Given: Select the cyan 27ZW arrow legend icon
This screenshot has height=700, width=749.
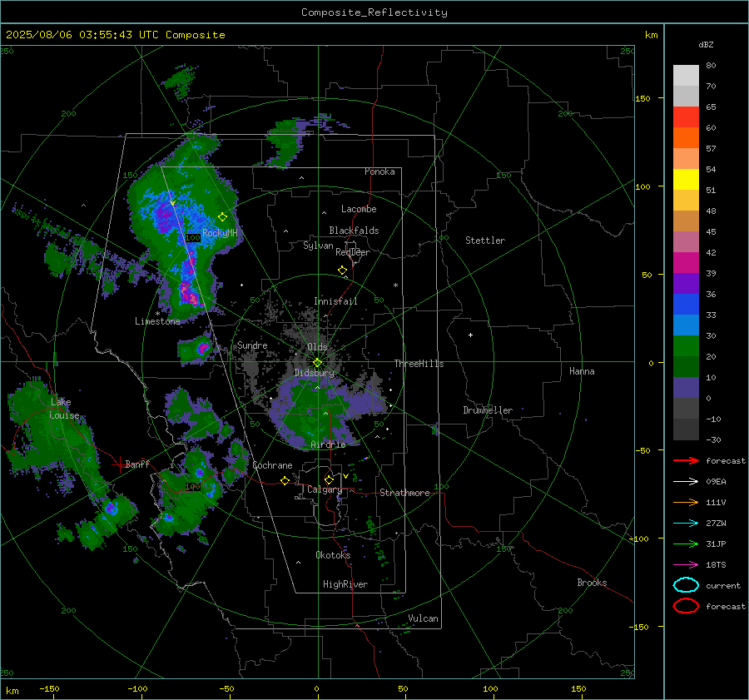Looking at the screenshot, I should click(x=686, y=524).
